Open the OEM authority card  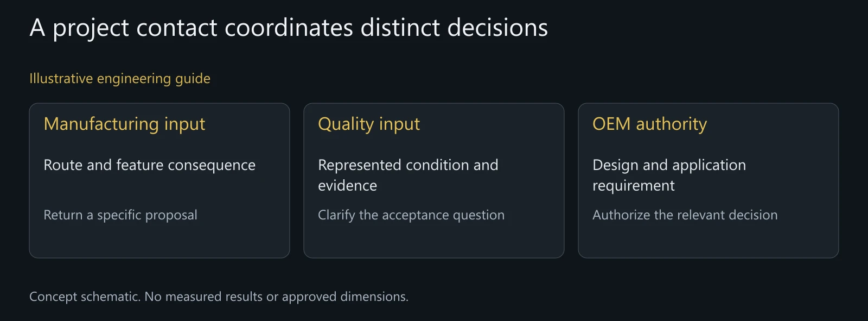[709, 180]
